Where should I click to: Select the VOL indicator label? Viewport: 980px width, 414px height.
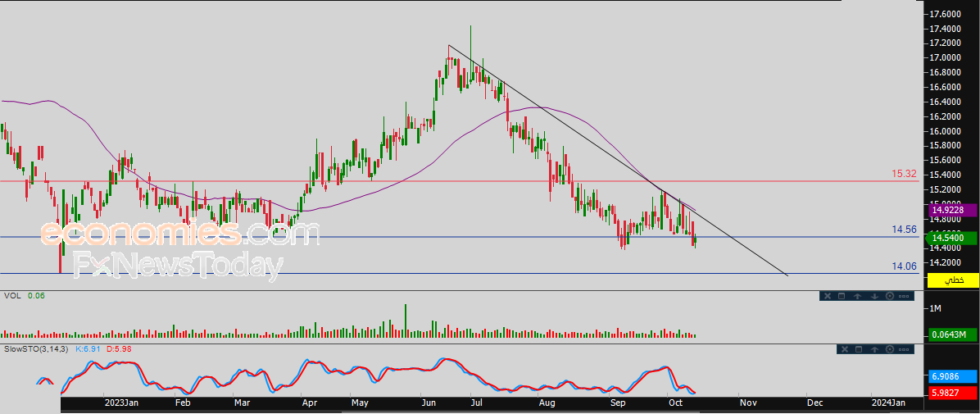11,296
